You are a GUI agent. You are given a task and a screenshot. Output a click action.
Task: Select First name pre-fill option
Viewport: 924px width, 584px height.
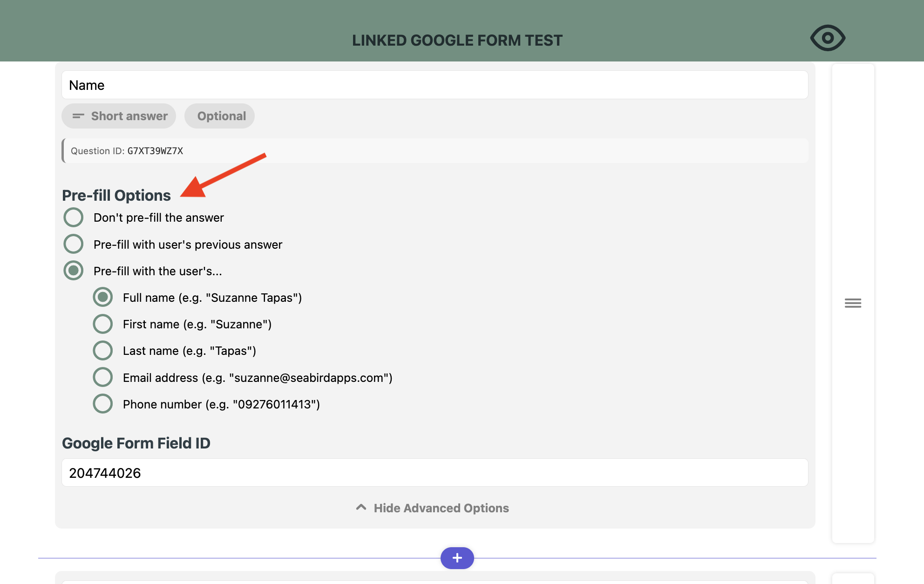103,324
